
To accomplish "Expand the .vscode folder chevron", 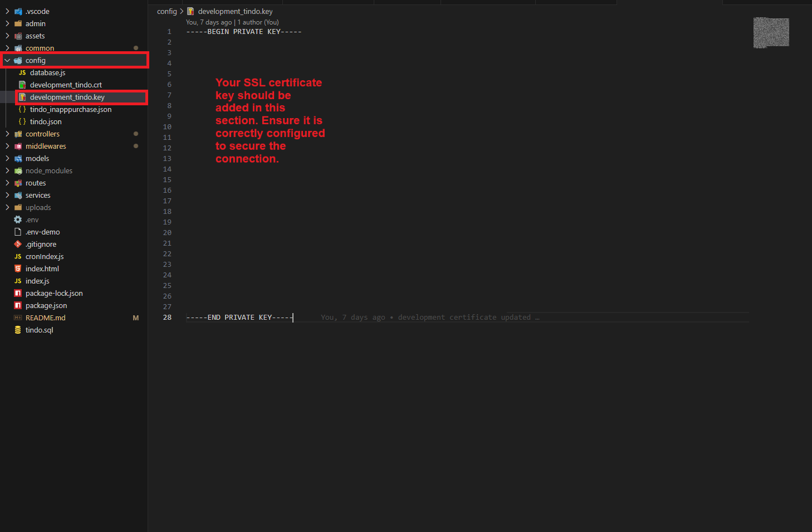I will click(7, 12).
